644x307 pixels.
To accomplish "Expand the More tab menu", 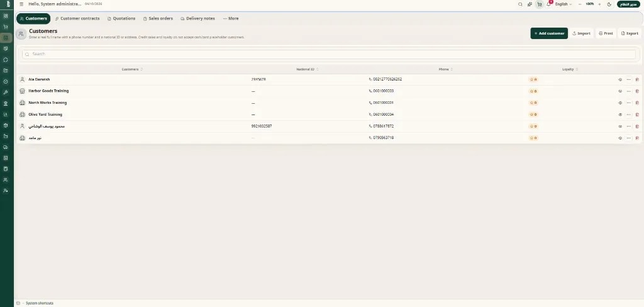I will point(231,18).
